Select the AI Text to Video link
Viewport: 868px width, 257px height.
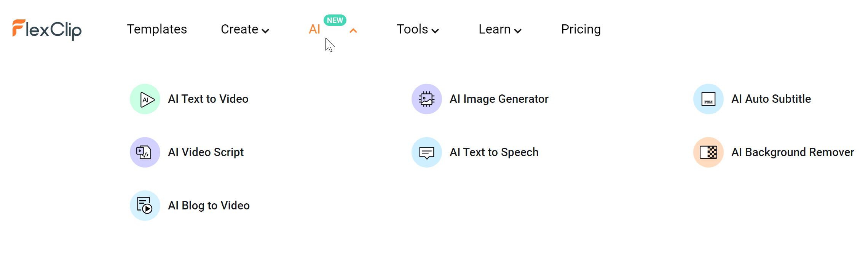208,99
